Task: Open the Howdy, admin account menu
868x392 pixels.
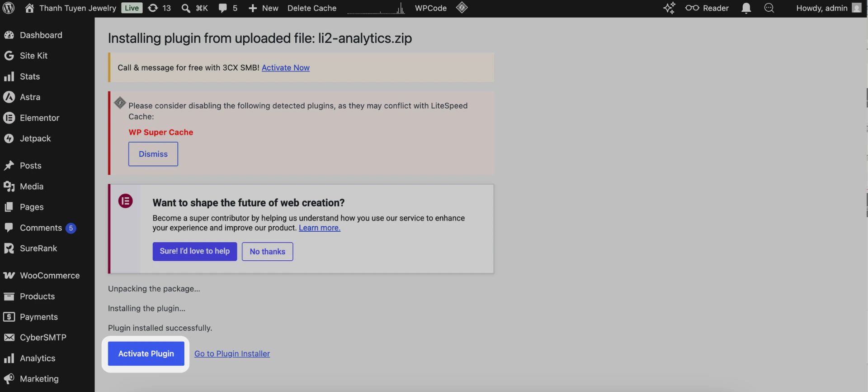Action: point(828,8)
